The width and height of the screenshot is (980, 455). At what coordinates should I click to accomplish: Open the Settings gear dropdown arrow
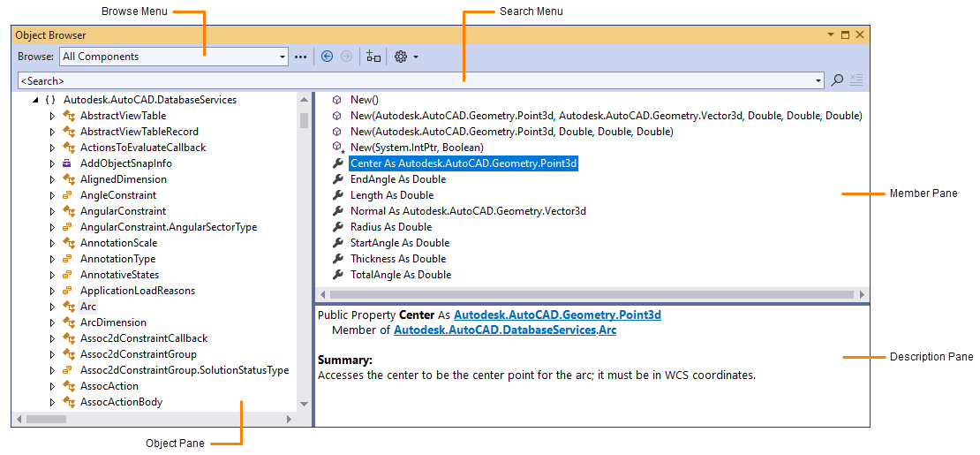coord(416,57)
